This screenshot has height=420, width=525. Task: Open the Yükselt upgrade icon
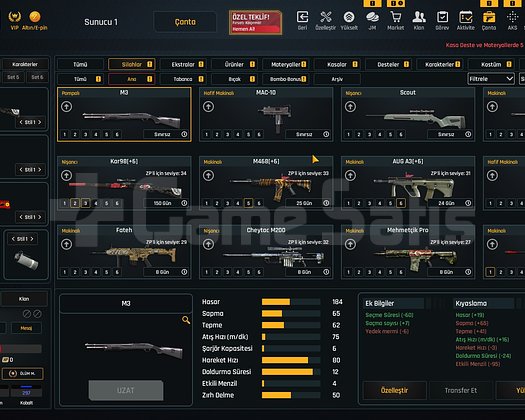pyautogui.click(x=349, y=17)
